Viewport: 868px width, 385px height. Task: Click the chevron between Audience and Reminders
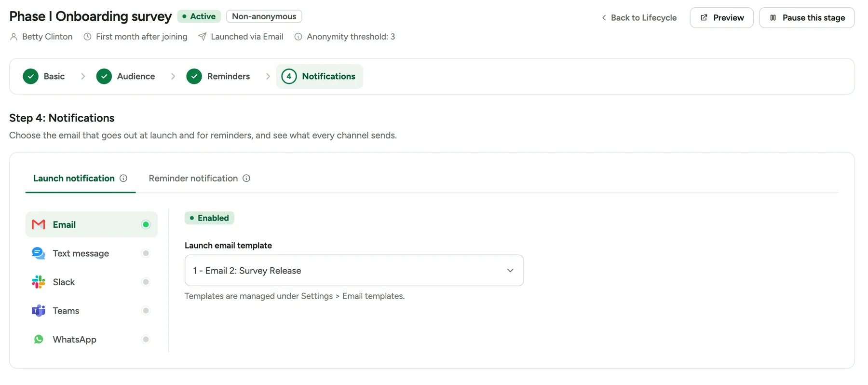pyautogui.click(x=173, y=76)
